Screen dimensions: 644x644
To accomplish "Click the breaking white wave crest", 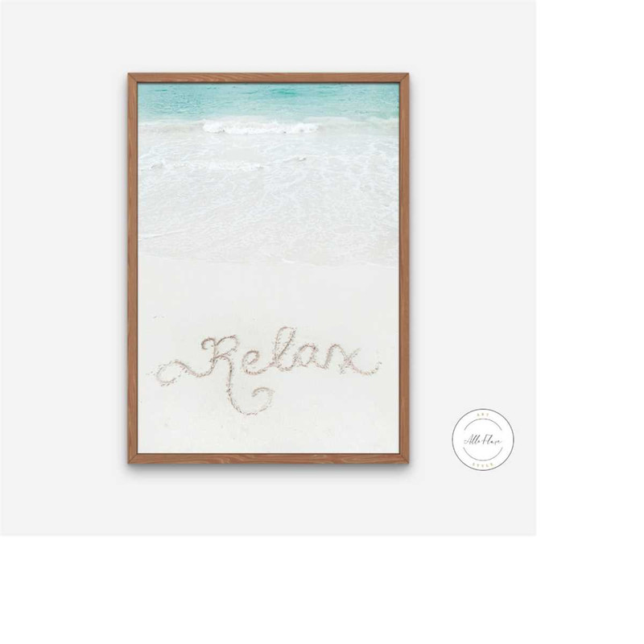I will (260, 126).
